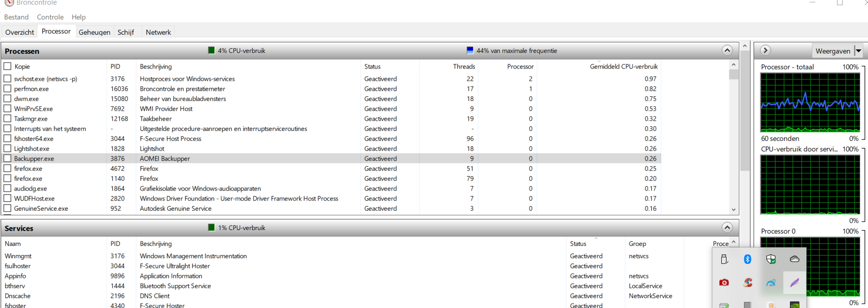Open the Controle menu
The image size is (868, 308).
pyautogui.click(x=50, y=17)
